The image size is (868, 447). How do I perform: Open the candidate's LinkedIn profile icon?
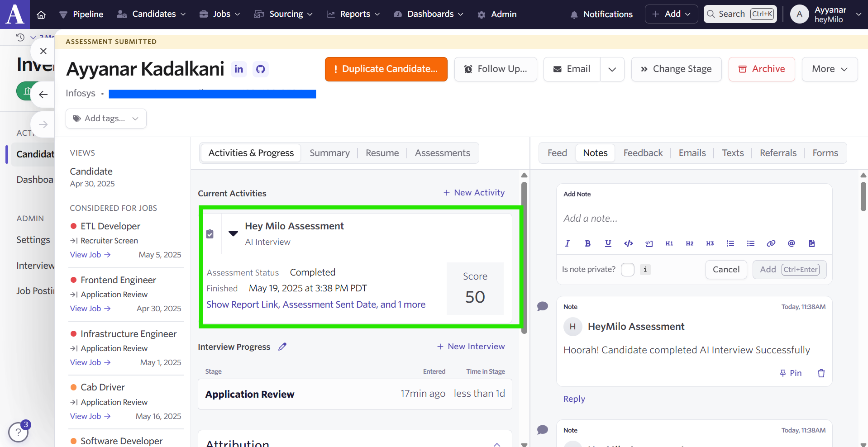(239, 69)
